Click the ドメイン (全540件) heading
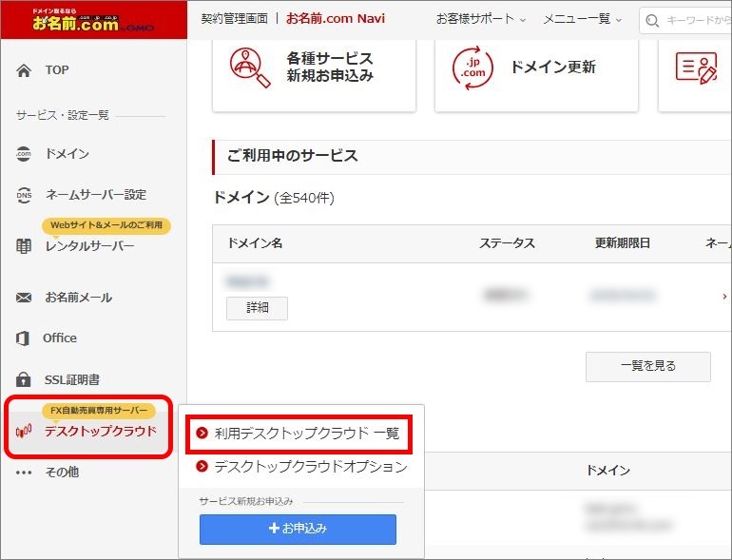The height and width of the screenshot is (560, 732). click(x=274, y=198)
